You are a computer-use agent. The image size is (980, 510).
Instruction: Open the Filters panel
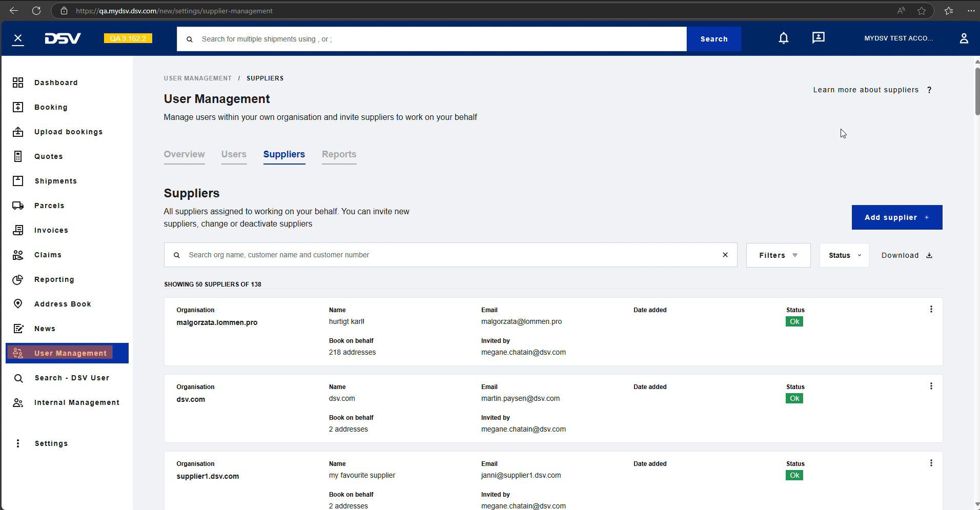[x=778, y=255]
